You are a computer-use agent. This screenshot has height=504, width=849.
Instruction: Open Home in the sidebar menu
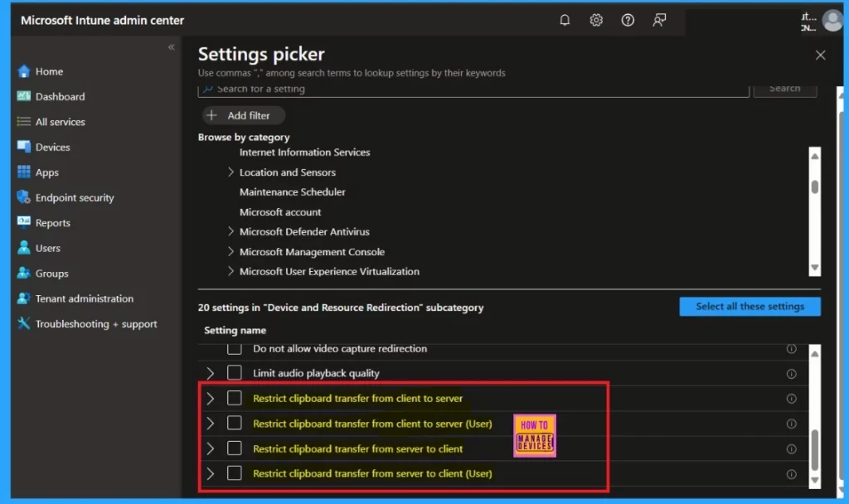point(49,71)
